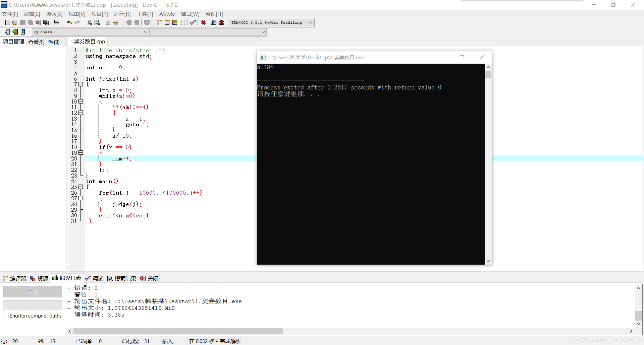The image size is (644, 345).
Task: Switch to 搜索结果 bottom tab
Action: [122, 278]
